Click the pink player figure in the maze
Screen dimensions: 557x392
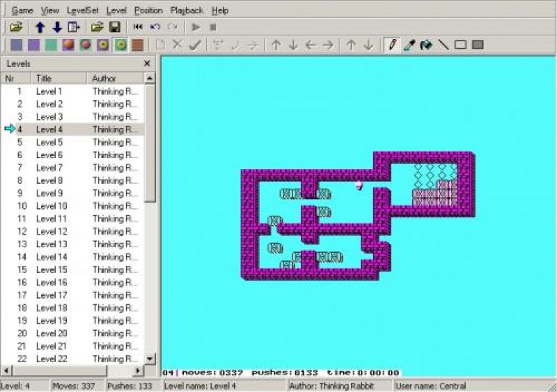[359, 185]
